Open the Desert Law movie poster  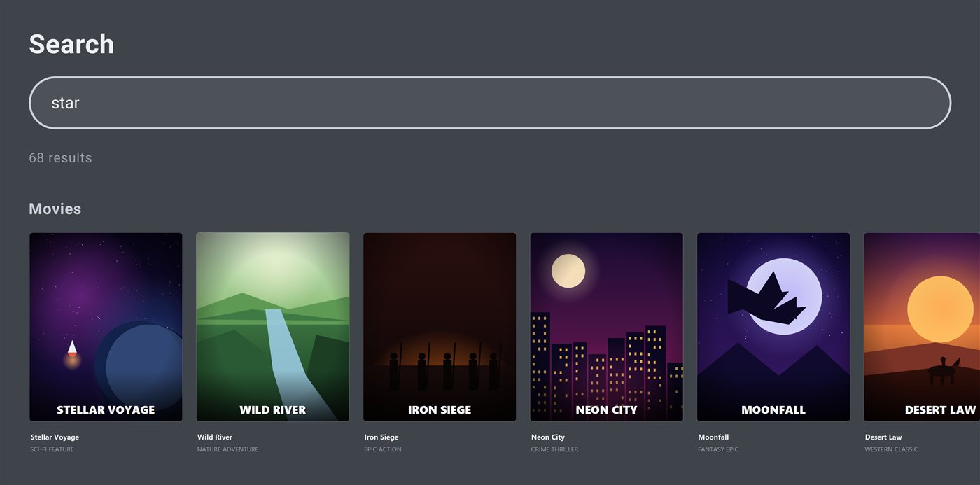pos(922,327)
